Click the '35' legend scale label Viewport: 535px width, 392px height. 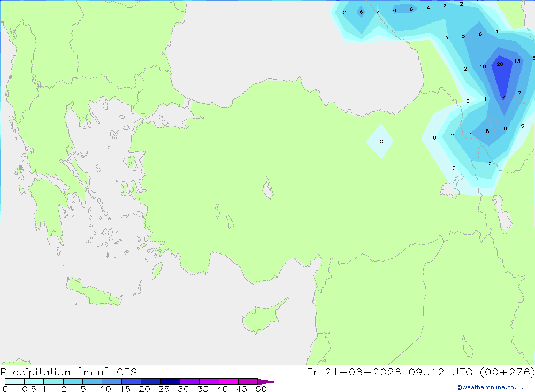[x=203, y=389]
